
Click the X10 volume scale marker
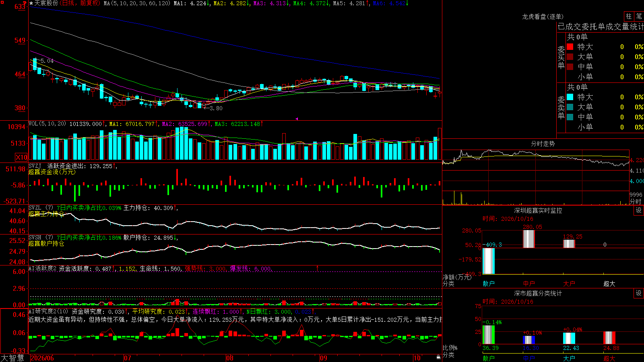pos(21,157)
